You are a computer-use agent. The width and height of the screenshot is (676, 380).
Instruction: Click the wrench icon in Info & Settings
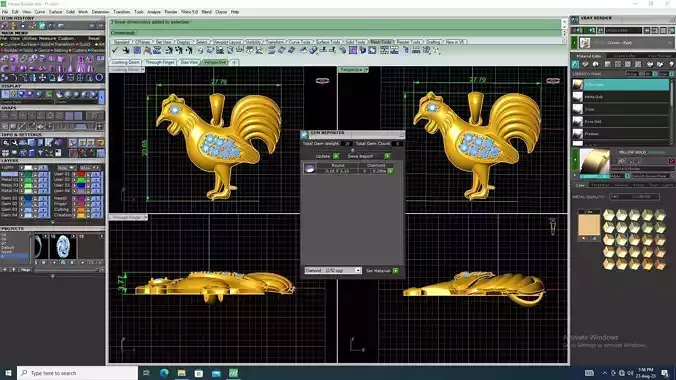click(x=14, y=143)
